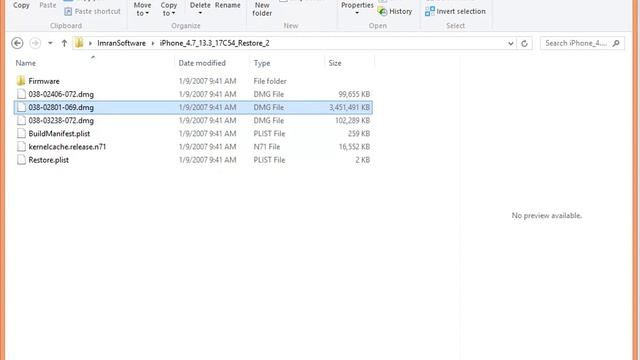Click File folder type of Firmware
This screenshot has height=360, width=640.
point(270,81)
